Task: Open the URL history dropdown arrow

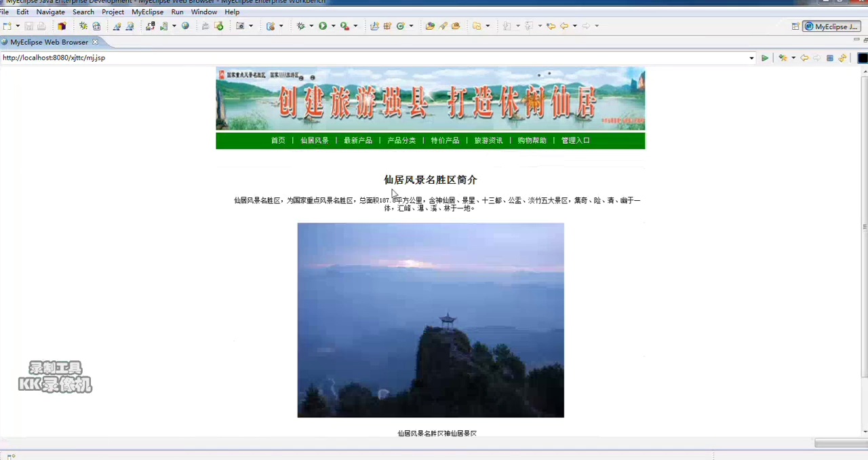Action: (x=751, y=58)
